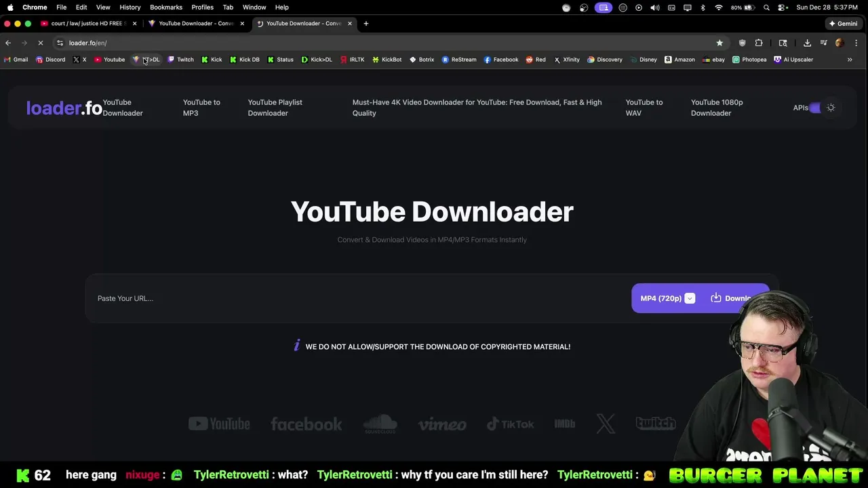
Task: Open the Edit menu
Action: click(x=81, y=7)
